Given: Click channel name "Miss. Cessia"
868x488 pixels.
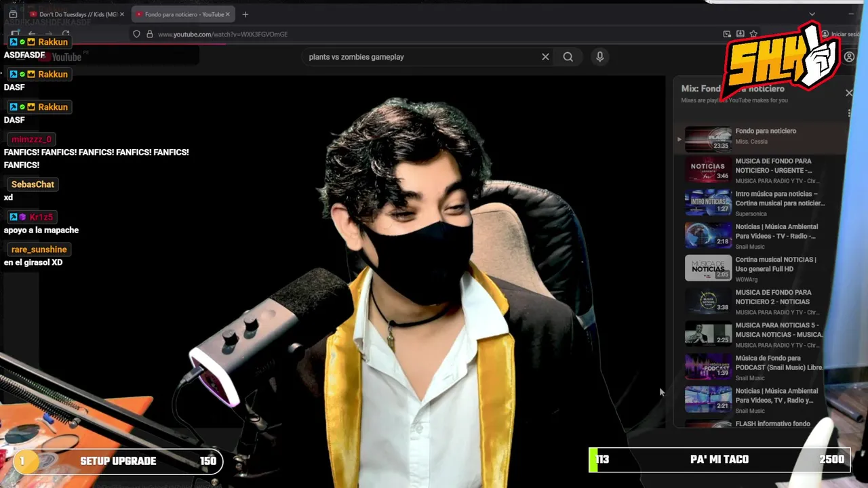Looking at the screenshot, I should click(751, 142).
